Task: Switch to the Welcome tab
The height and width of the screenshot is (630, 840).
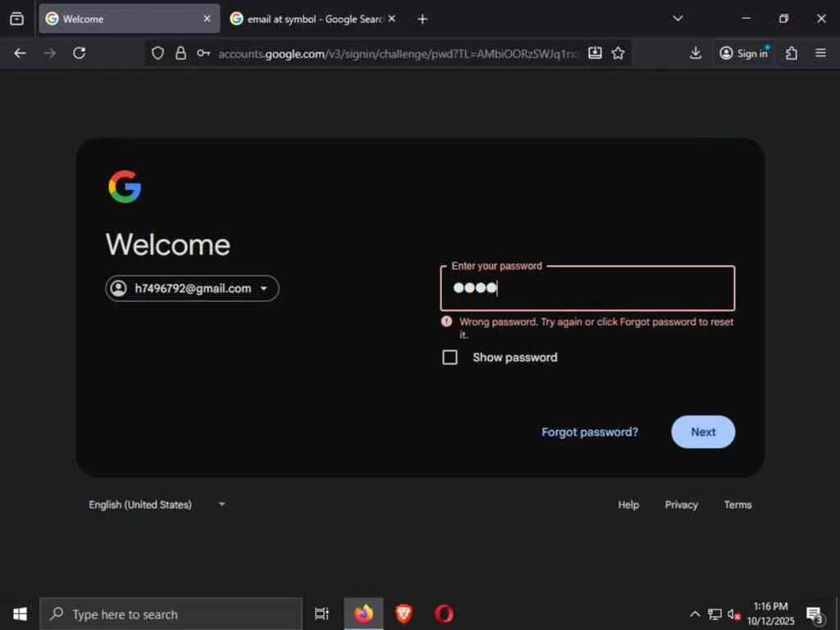Action: click(x=129, y=19)
